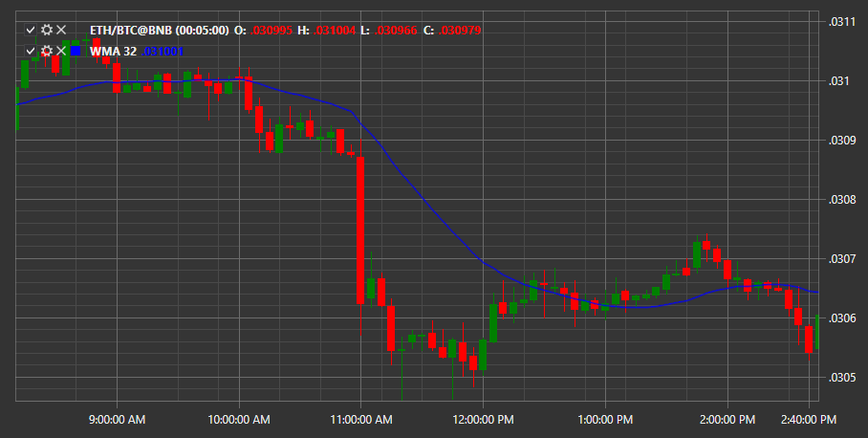Image resolution: width=868 pixels, height=438 pixels.
Task: Click the .031 price axis label
Action: click(837, 81)
